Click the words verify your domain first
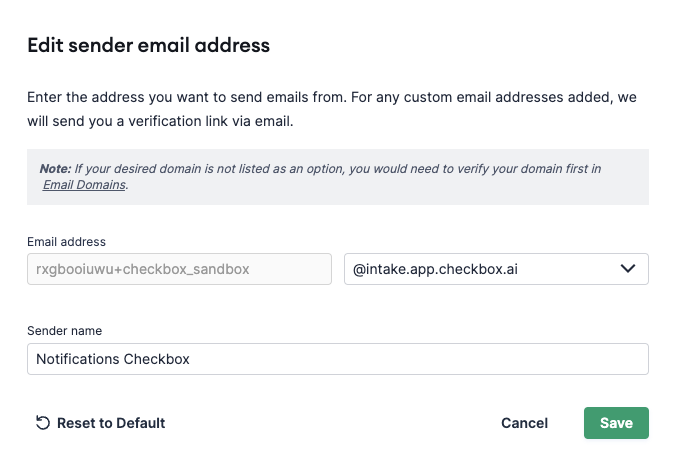The image size is (679, 468). (515, 169)
